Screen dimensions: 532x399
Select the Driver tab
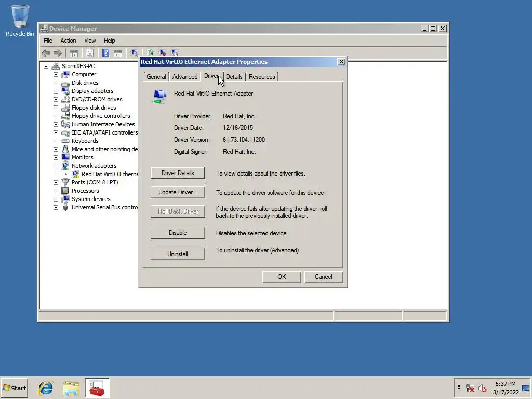[x=212, y=76]
